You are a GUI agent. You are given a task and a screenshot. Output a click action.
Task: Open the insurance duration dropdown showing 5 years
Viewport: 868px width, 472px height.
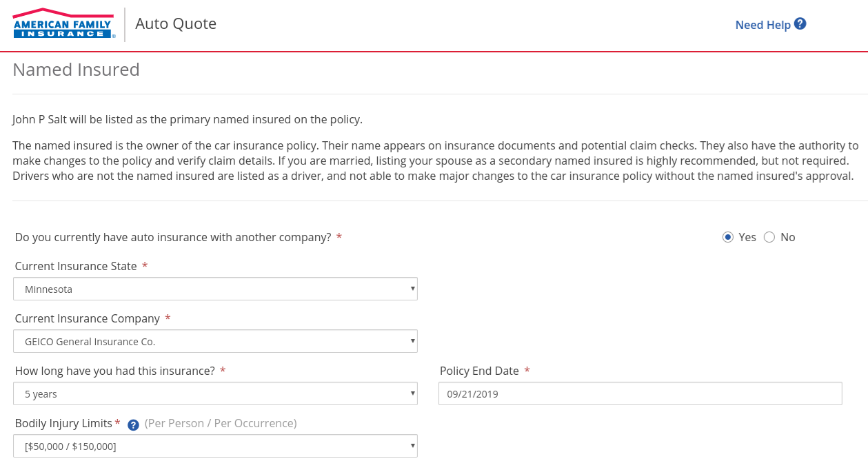point(215,394)
